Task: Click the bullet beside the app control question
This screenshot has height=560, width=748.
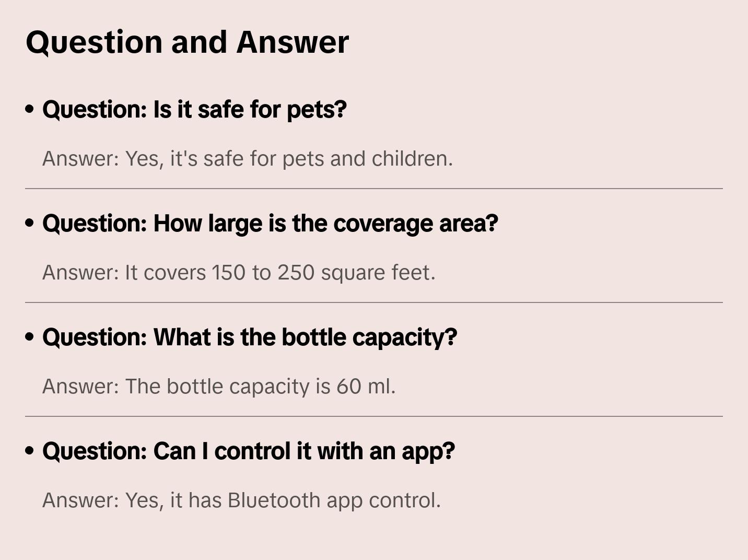Action: pyautogui.click(x=30, y=451)
